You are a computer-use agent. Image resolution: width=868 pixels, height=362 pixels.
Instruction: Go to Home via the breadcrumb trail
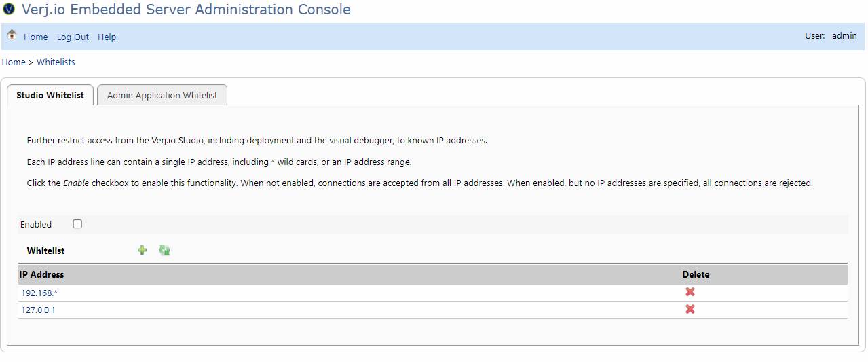click(x=14, y=62)
